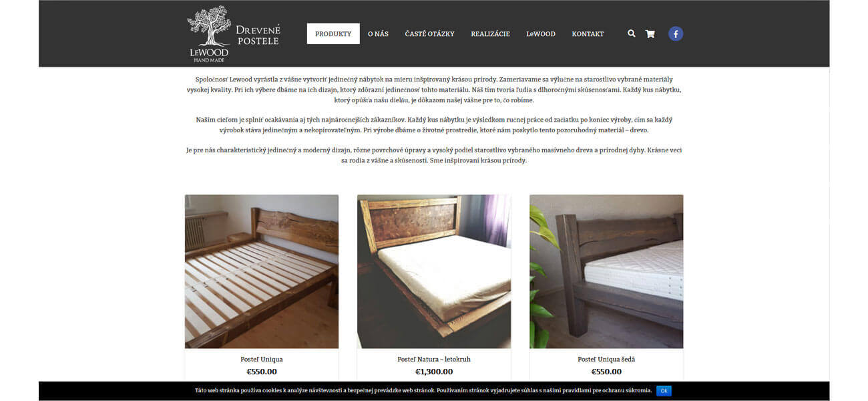Open the shopping cart icon
This screenshot has height=401, width=868.
(x=650, y=34)
